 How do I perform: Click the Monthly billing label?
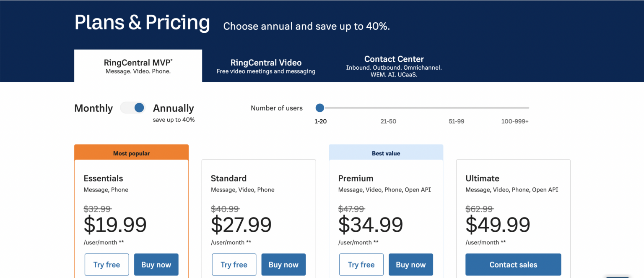coord(93,108)
